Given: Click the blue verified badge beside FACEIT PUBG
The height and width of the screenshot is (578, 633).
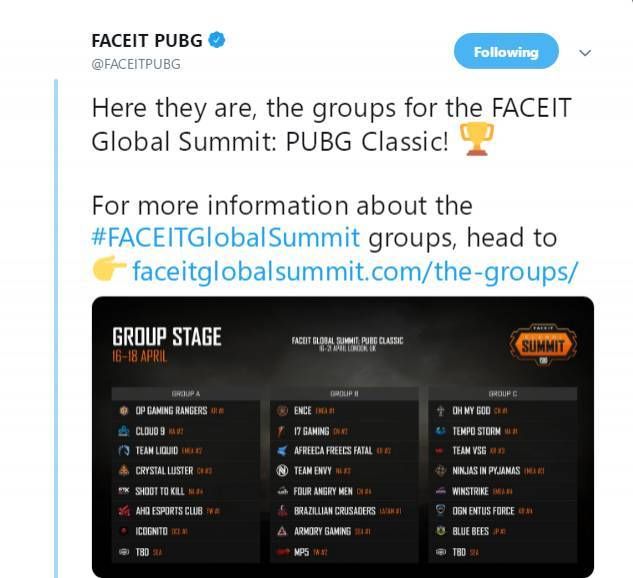Looking at the screenshot, I should click(x=217, y=41).
